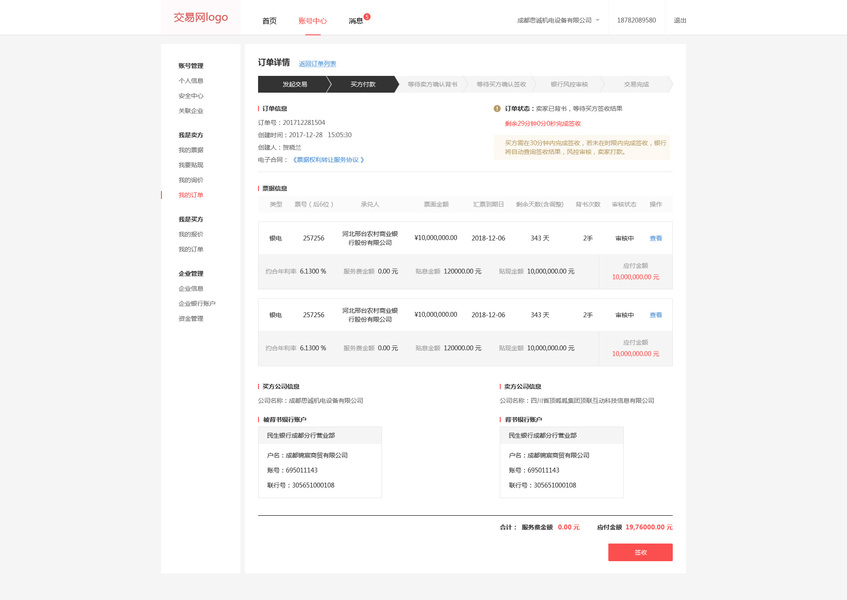
Task: Open 我的询价 in the sidebar
Action: click(x=191, y=180)
